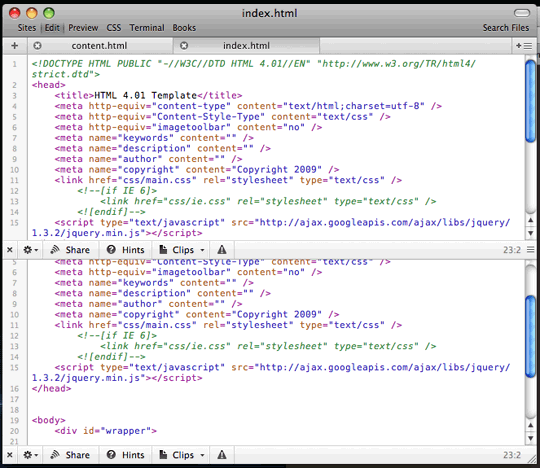The height and width of the screenshot is (468, 540).
Task: Click the split handle icon in upper pane bar
Action: (531, 250)
